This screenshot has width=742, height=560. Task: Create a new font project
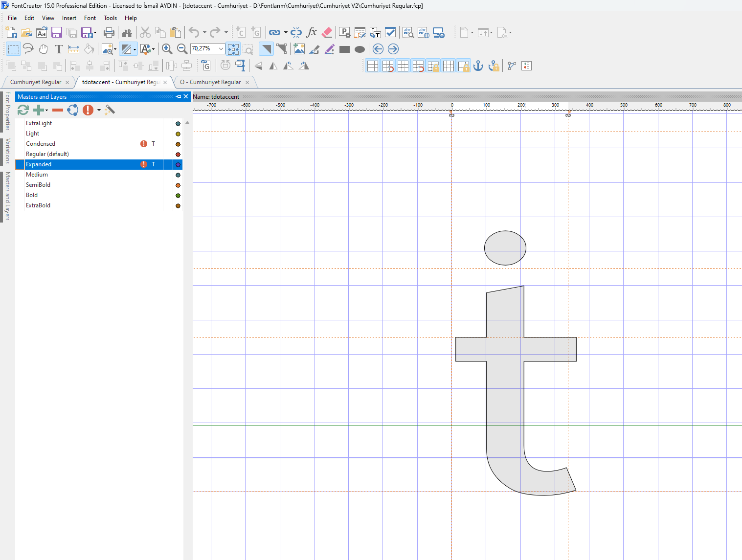pos(11,33)
